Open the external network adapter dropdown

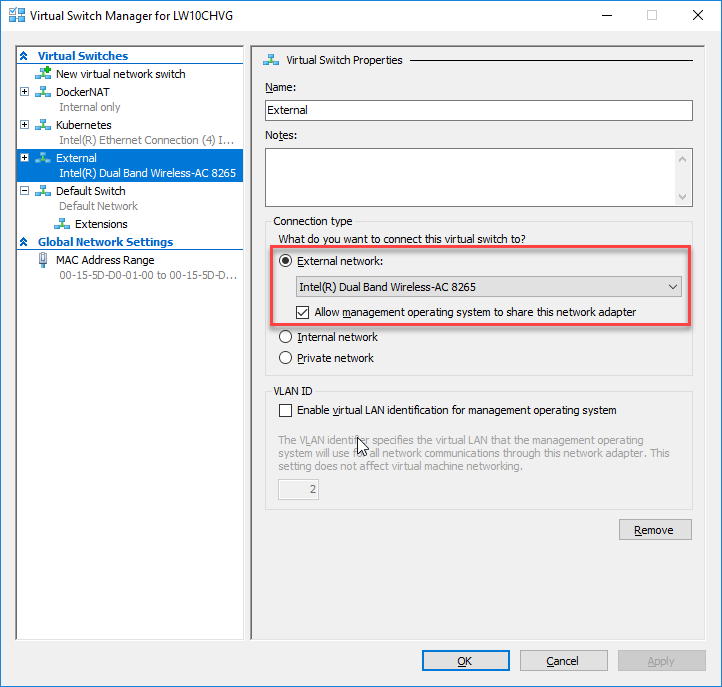click(489, 287)
